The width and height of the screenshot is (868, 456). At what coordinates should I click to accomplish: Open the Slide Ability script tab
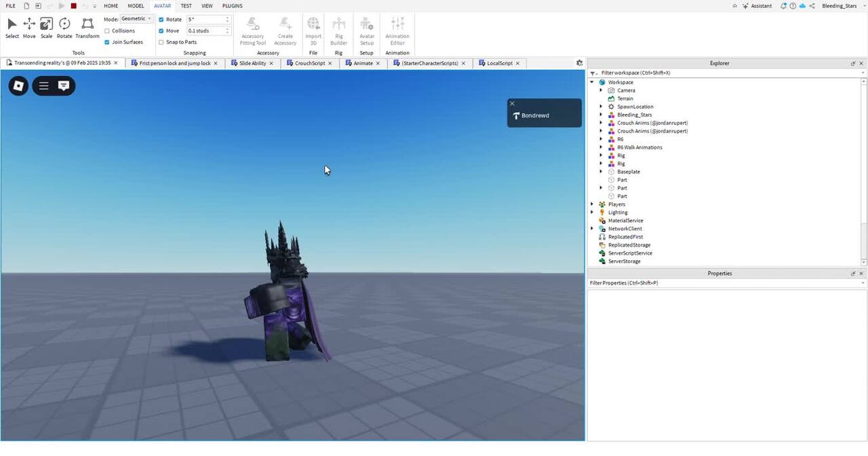(x=252, y=63)
